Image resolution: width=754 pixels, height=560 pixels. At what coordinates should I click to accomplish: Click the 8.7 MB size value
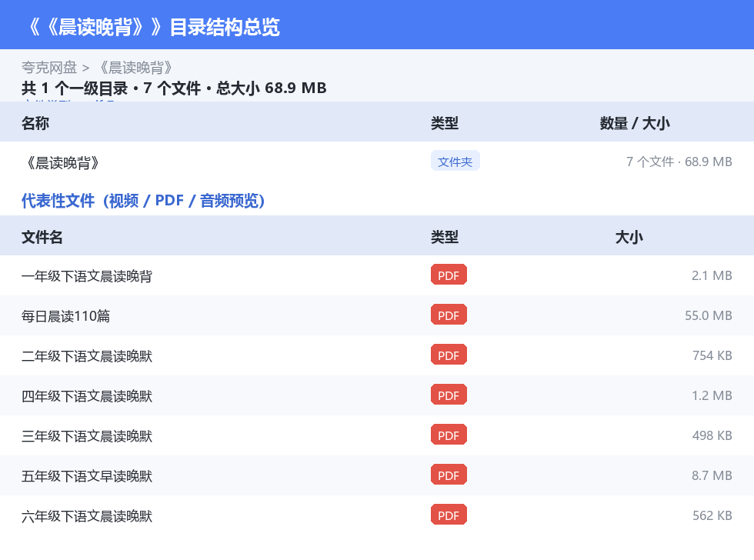pos(712,475)
